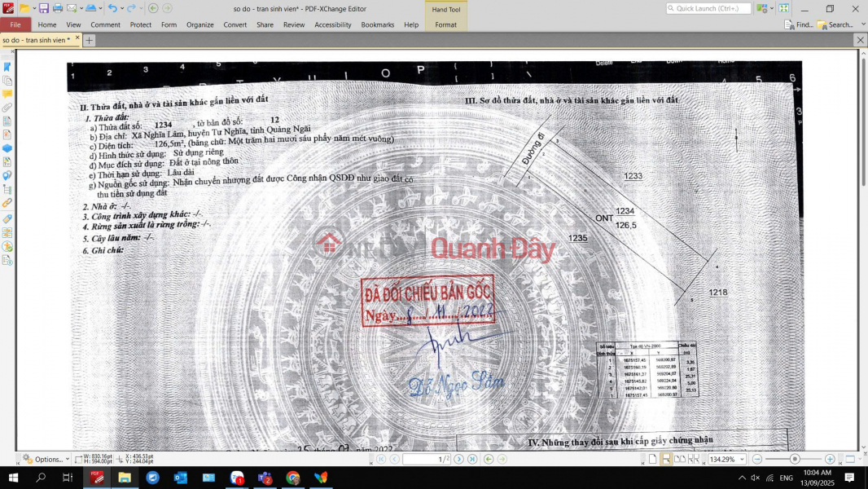Click the Print icon in quick toolbar
This screenshot has width=868, height=489.
(x=58, y=8)
